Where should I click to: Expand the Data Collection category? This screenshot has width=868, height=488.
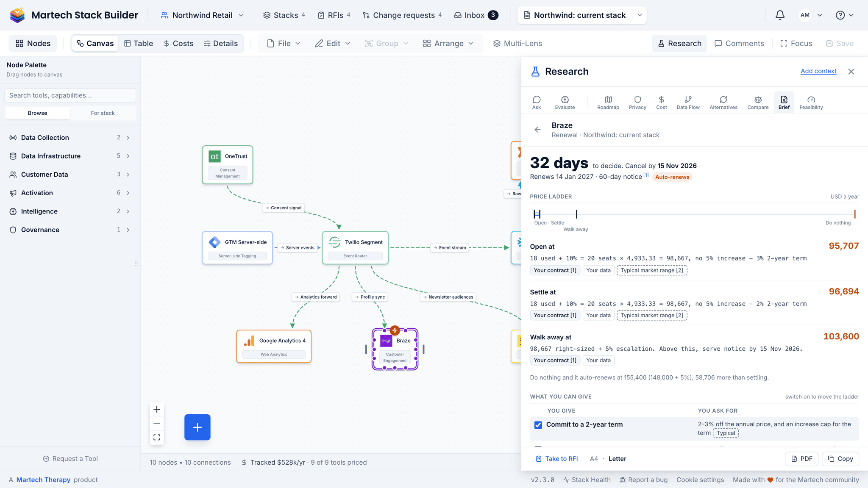[70, 138]
